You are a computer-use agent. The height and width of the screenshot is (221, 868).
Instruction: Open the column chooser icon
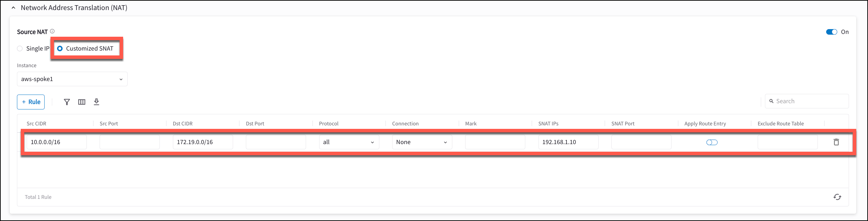pos(82,102)
